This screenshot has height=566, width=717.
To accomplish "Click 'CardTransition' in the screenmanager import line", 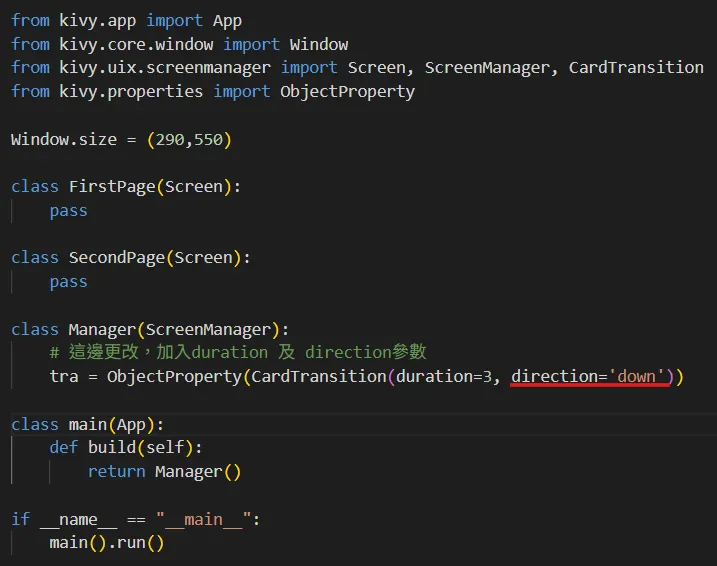I will pos(636,68).
